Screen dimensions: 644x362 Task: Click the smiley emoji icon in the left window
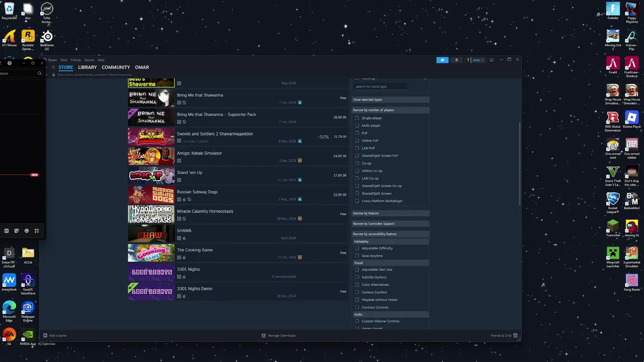click(27, 231)
